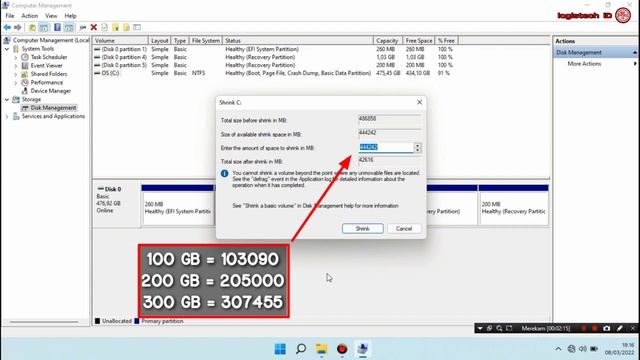Click the Up one level folder icon
Image resolution: width=640 pixels, height=360 pixels.
32,27
